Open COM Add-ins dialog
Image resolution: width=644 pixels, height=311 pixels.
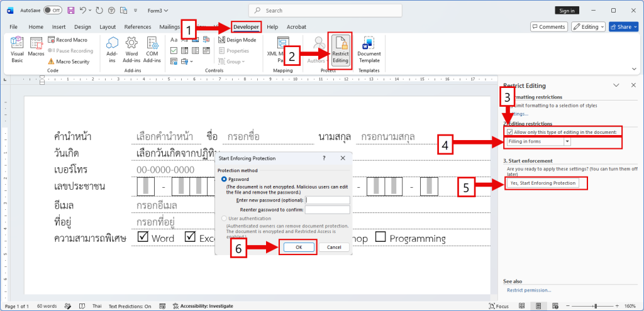(x=152, y=48)
